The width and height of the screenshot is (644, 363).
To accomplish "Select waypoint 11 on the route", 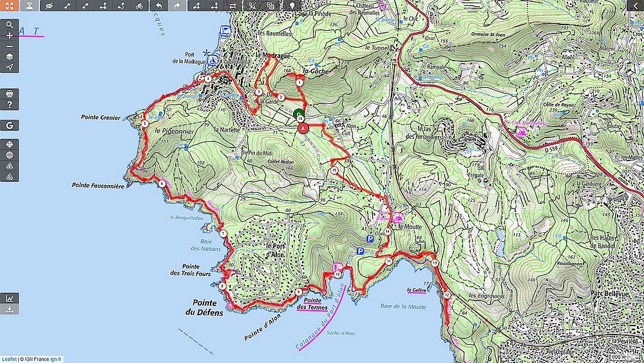I will pyautogui.click(x=388, y=261).
